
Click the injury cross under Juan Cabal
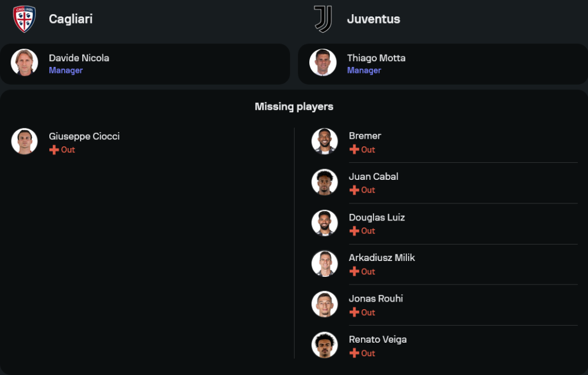[354, 190]
